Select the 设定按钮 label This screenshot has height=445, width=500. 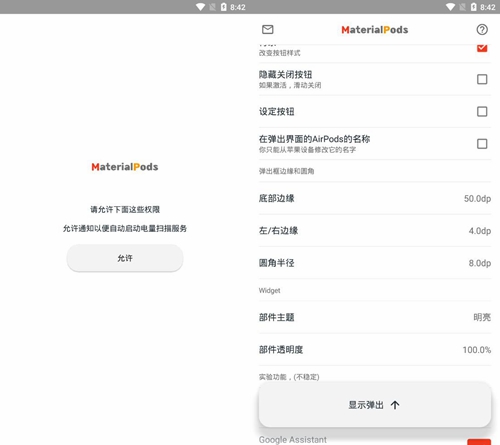click(276, 111)
